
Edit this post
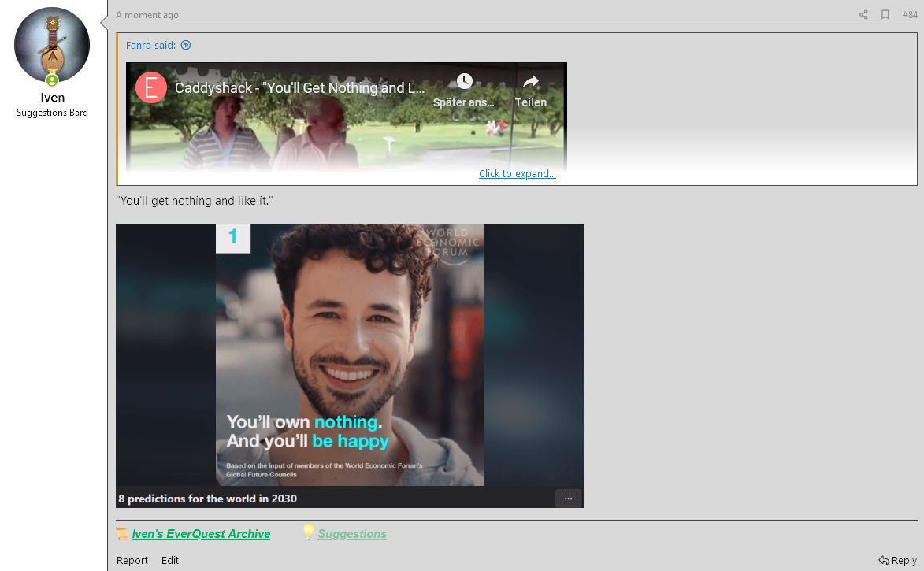[170, 561]
